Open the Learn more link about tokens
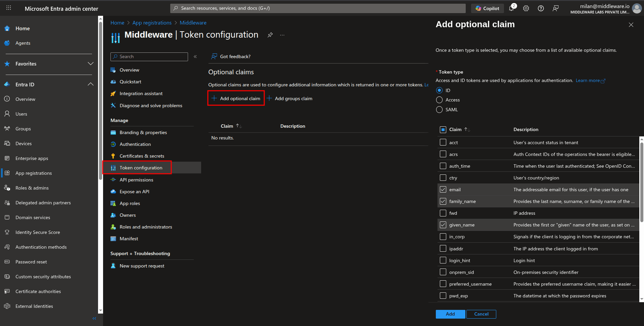This screenshot has height=326, width=644. coord(588,80)
